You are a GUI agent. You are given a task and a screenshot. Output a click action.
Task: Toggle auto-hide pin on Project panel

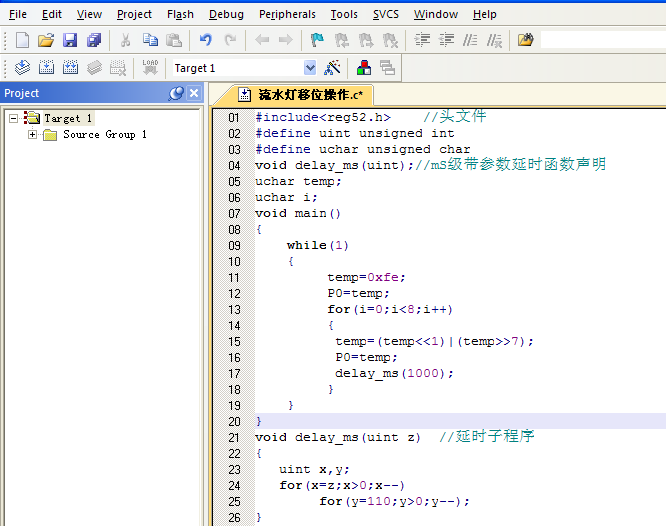[x=176, y=93]
